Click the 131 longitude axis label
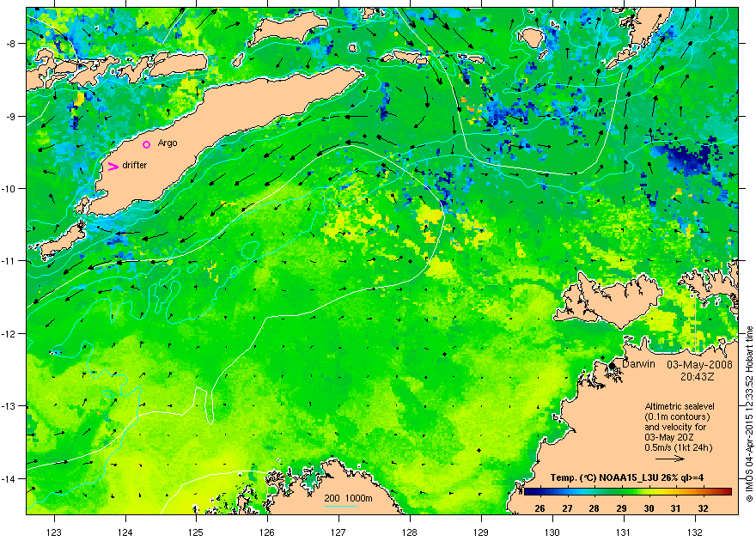Screen dimensions: 756x541 tap(624, 532)
